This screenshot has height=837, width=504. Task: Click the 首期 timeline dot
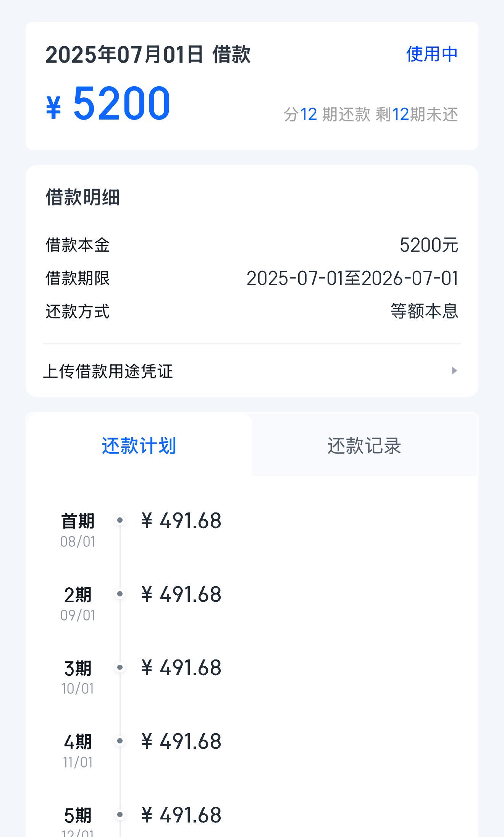(120, 520)
